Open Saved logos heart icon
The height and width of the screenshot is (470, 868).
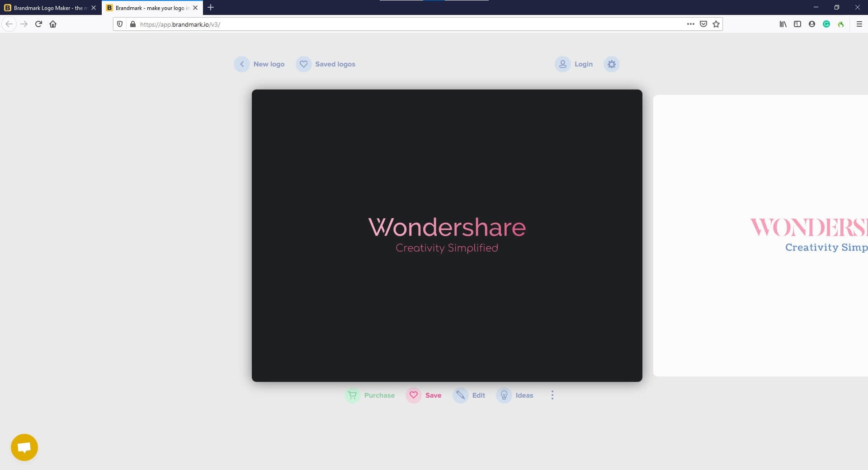[x=304, y=64]
